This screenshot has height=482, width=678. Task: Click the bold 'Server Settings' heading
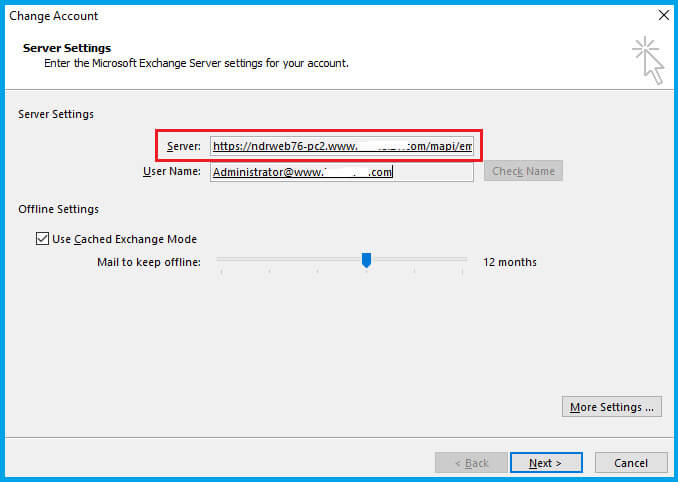[67, 48]
